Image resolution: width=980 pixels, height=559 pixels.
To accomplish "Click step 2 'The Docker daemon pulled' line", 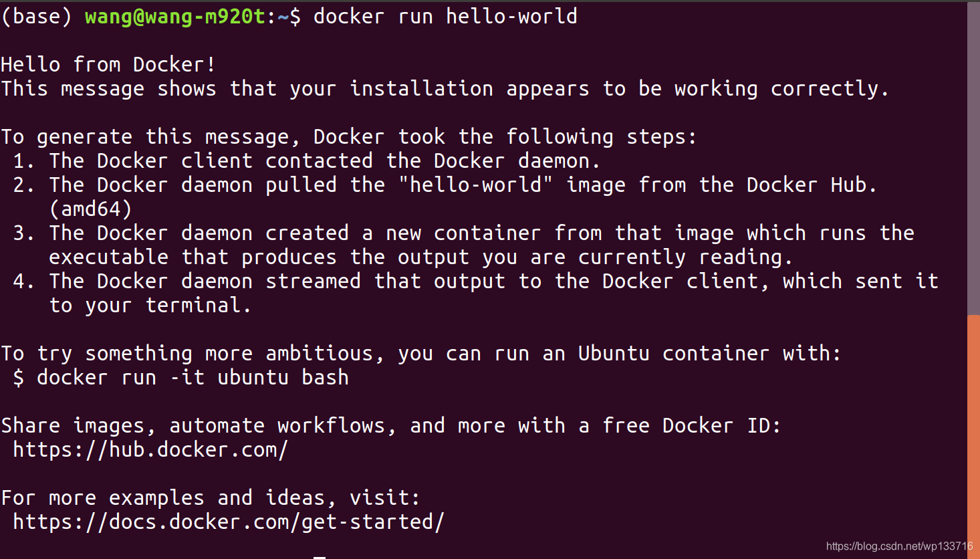I will (x=445, y=185).
